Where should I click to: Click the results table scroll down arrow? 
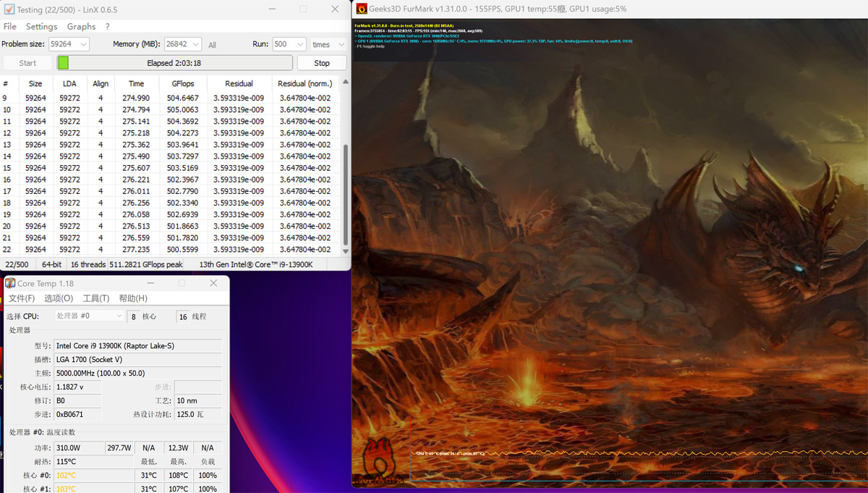tap(345, 251)
